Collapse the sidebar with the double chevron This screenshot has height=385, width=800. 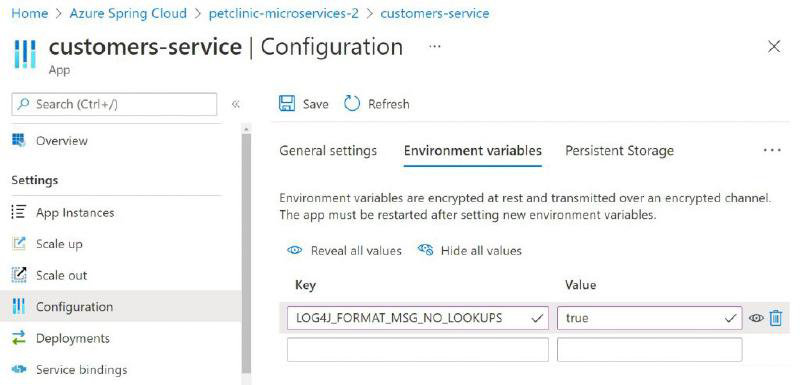(x=235, y=104)
